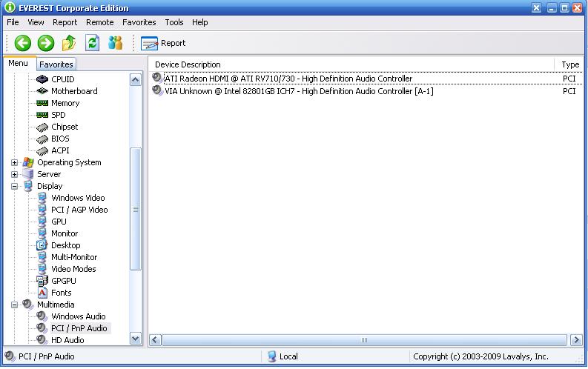Click the SPD module icon
The width and height of the screenshot is (588, 369).
(42, 115)
